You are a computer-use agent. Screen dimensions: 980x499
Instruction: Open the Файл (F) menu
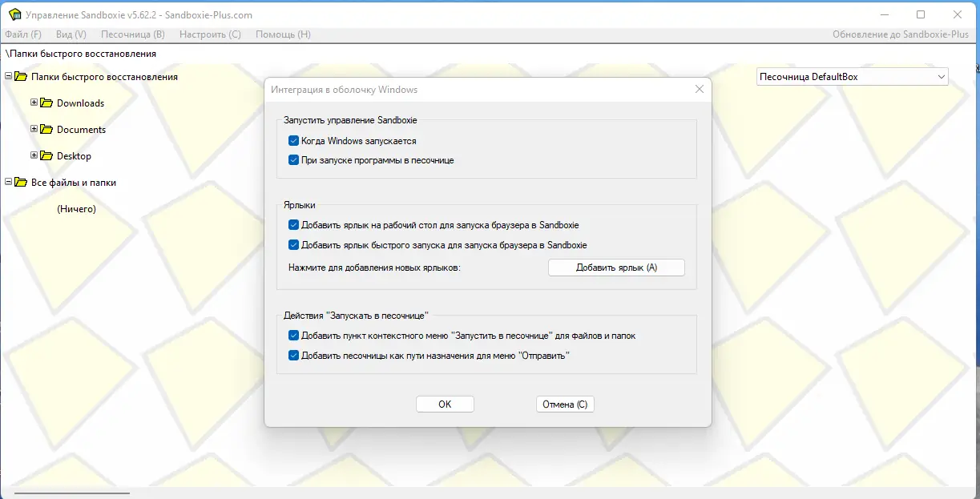click(23, 34)
